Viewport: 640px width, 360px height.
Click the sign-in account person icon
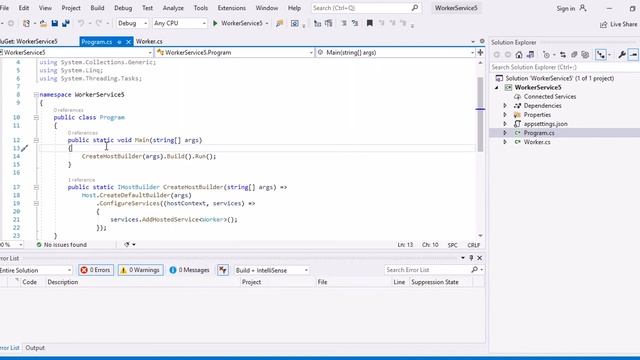583,8
